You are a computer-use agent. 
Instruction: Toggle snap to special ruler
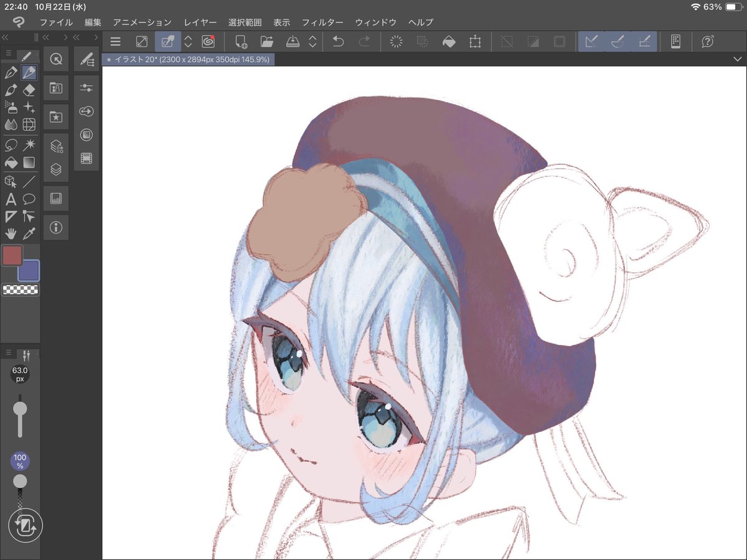click(x=618, y=41)
